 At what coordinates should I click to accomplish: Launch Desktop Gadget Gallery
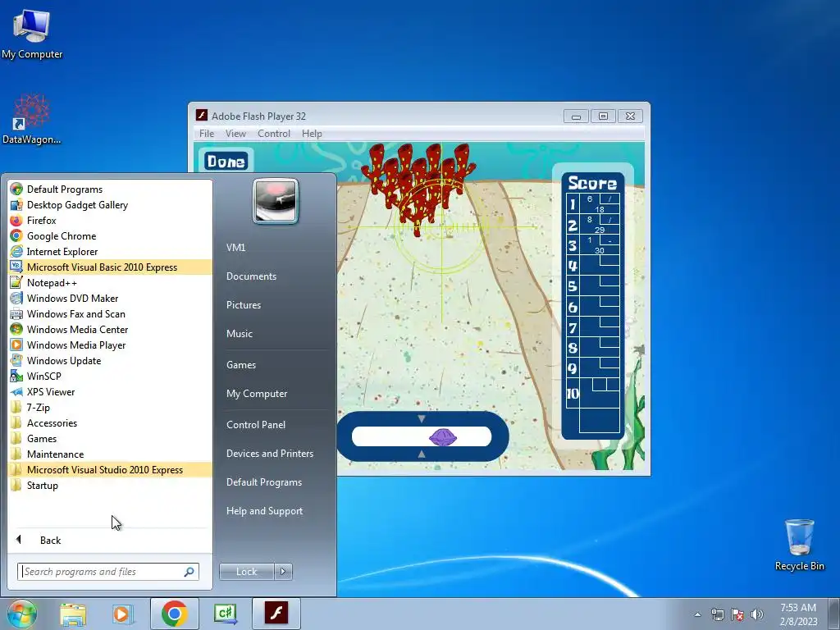(x=110, y=204)
